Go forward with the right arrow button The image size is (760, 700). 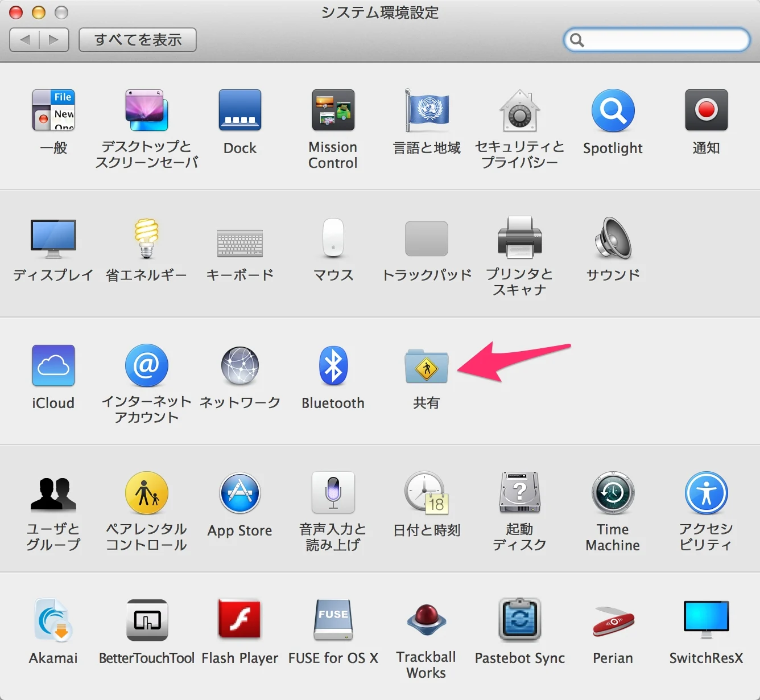point(54,40)
